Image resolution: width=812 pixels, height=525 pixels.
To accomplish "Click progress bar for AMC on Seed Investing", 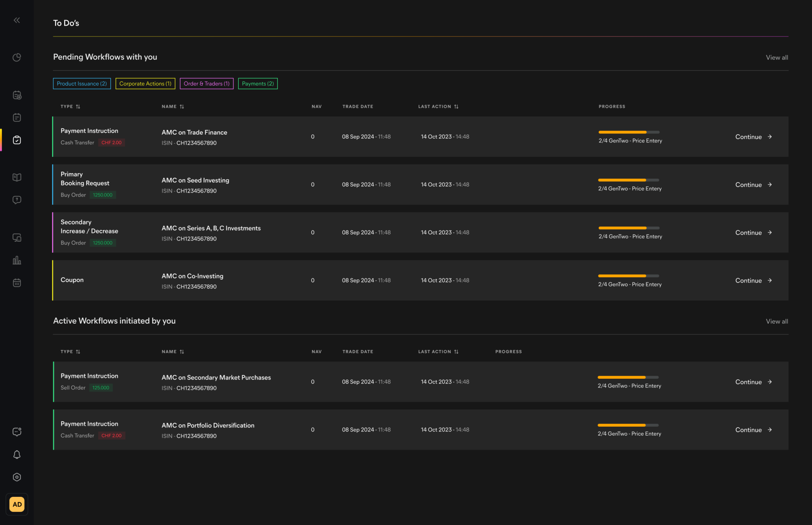I will (628, 180).
